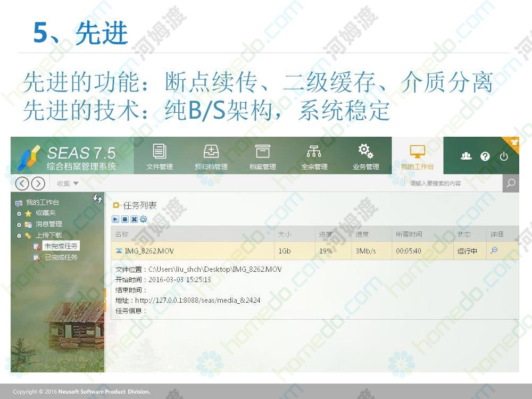Go forward with the right arrow button
Image resolution: width=532 pixels, height=399 pixels.
(38, 184)
